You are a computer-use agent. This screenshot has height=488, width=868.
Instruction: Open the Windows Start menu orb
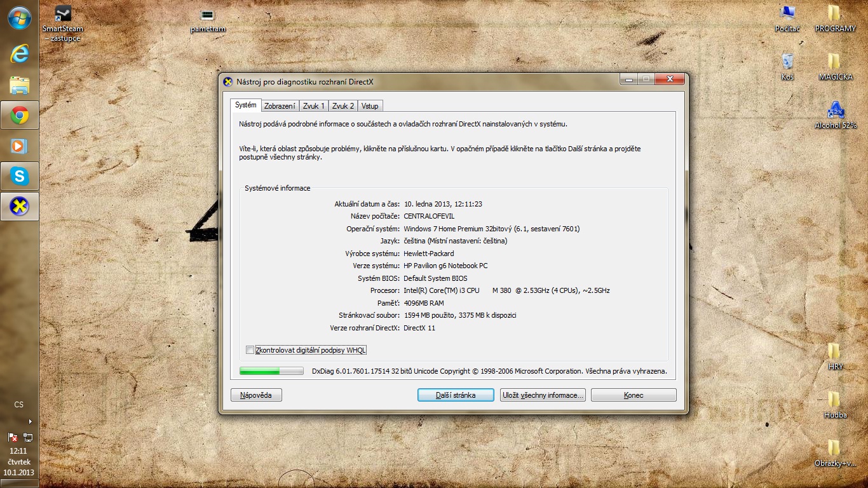click(19, 18)
